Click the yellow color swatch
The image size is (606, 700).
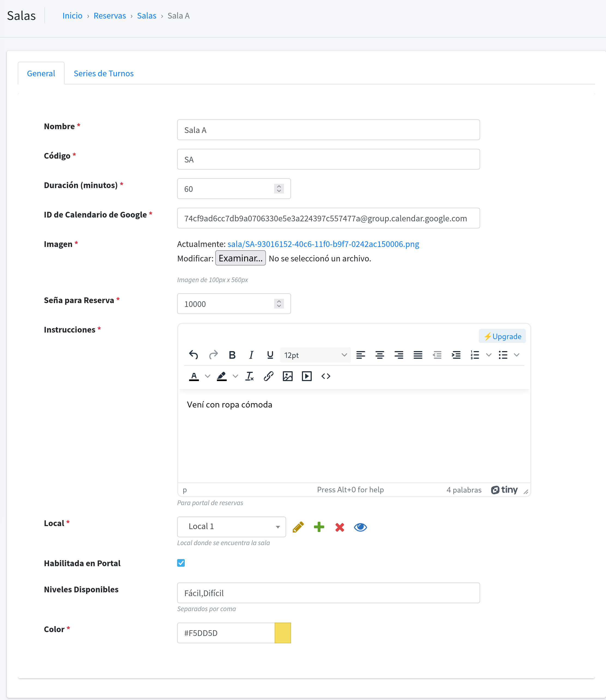click(283, 633)
